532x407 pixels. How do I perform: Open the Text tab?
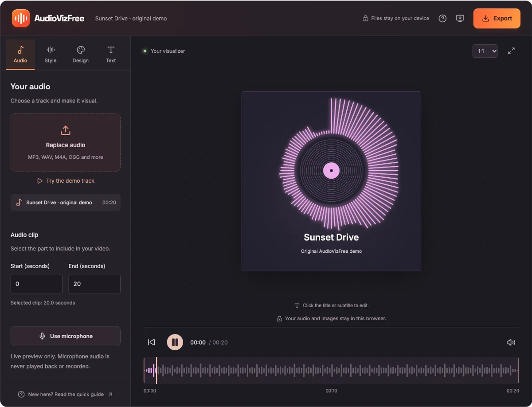[111, 55]
